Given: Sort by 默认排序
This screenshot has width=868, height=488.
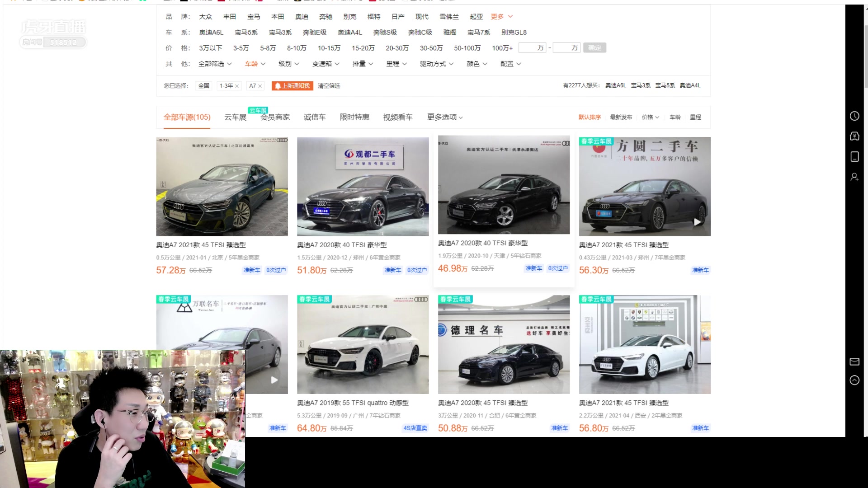Looking at the screenshot, I should (x=590, y=117).
